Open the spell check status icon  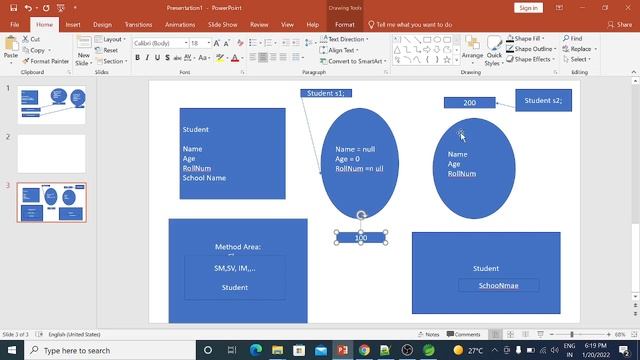pyautogui.click(x=39, y=334)
